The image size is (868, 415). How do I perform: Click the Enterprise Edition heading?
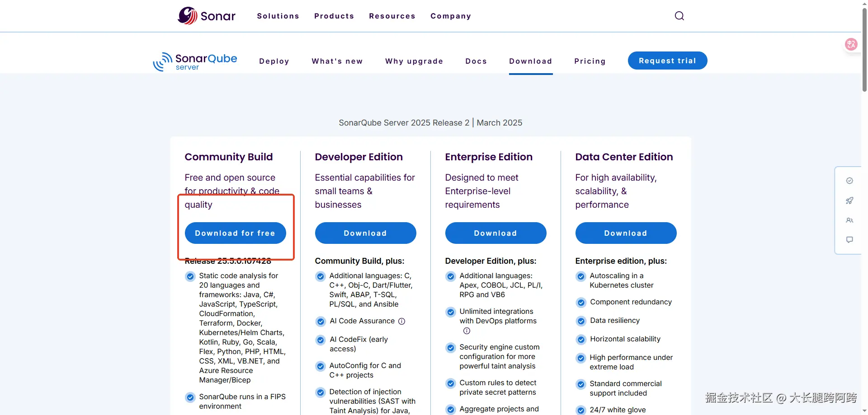tap(489, 157)
